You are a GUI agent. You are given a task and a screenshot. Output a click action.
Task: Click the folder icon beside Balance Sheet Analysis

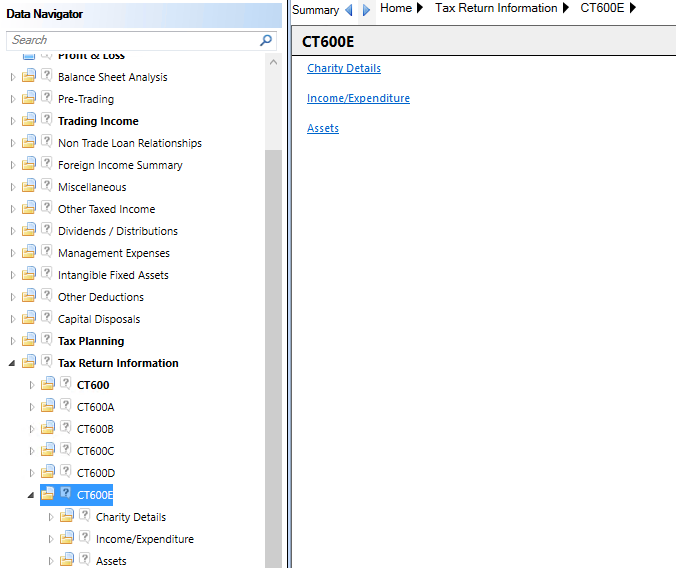coord(29,76)
